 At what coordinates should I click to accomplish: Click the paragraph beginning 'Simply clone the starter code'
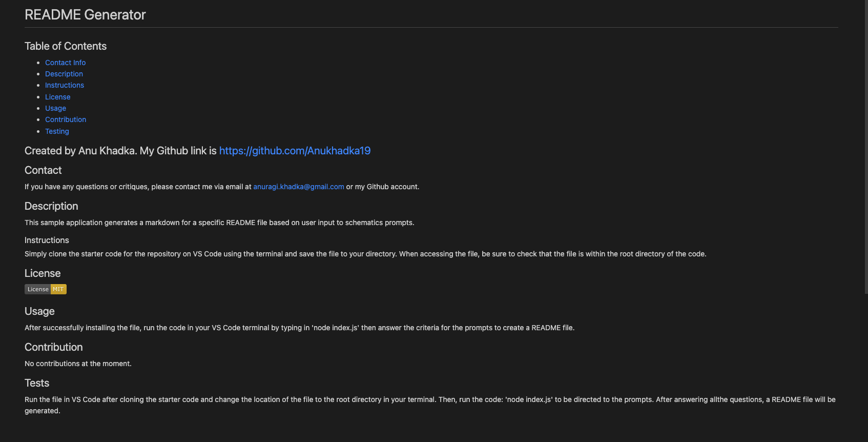(x=365, y=254)
